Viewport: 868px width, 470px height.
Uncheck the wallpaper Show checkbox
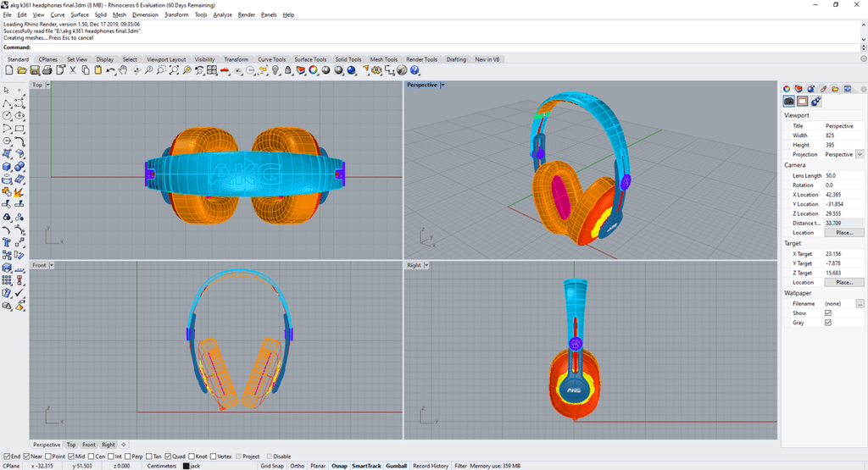click(828, 313)
